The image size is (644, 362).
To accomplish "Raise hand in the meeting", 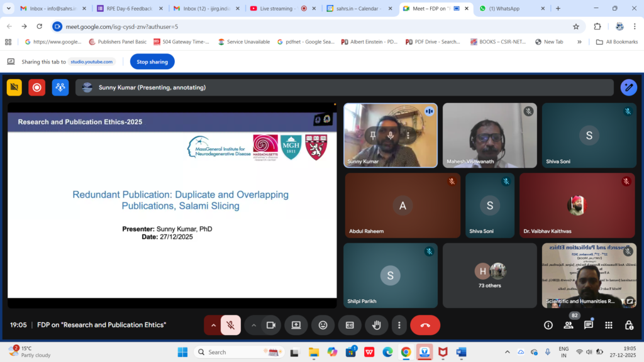I will 377,325.
